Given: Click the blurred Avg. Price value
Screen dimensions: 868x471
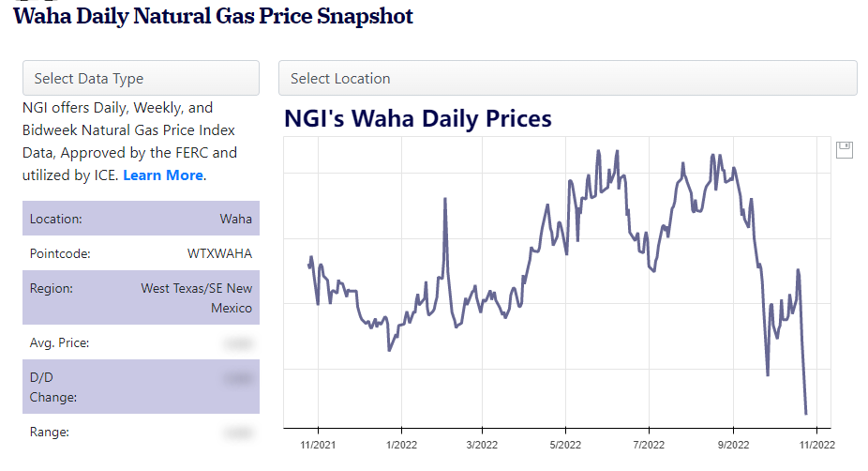Looking at the screenshot, I should point(239,343).
